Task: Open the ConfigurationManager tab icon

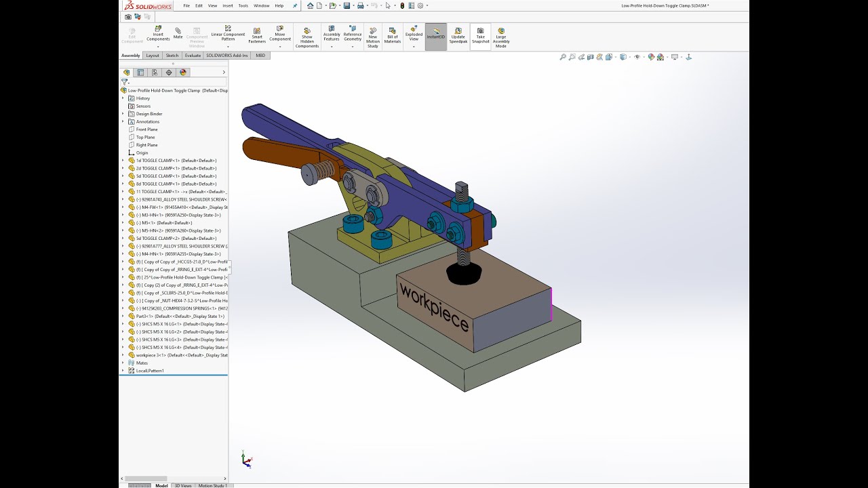Action: point(155,72)
